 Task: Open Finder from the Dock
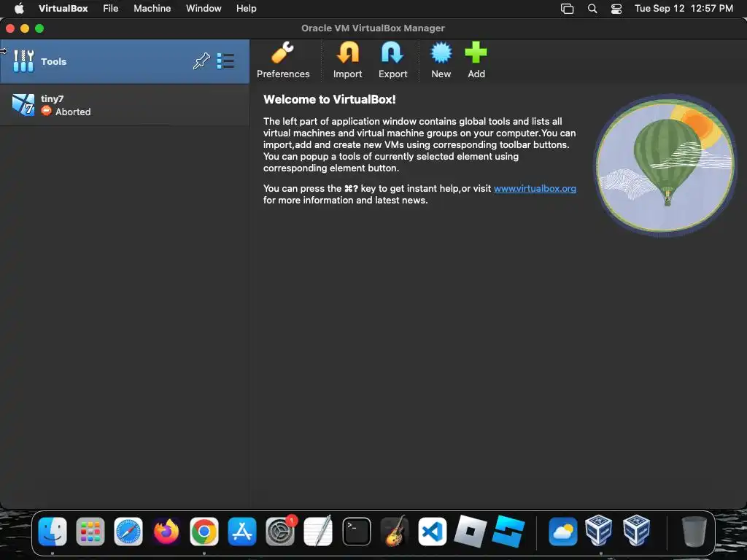(x=53, y=532)
